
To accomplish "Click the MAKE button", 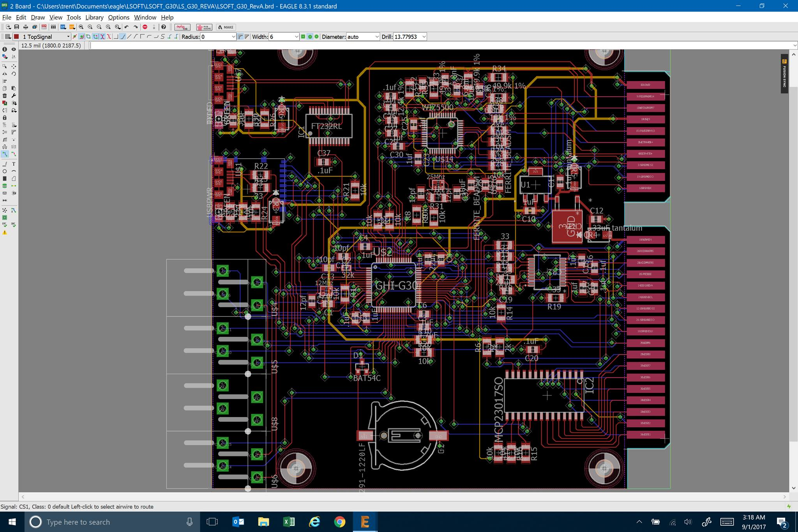I will 226,27.
